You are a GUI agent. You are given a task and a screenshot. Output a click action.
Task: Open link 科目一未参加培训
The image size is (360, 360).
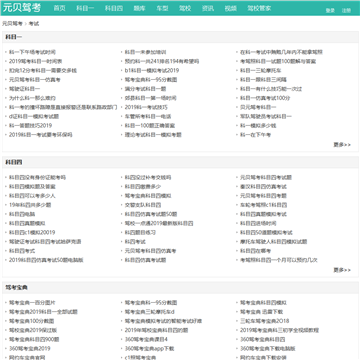[145, 52]
